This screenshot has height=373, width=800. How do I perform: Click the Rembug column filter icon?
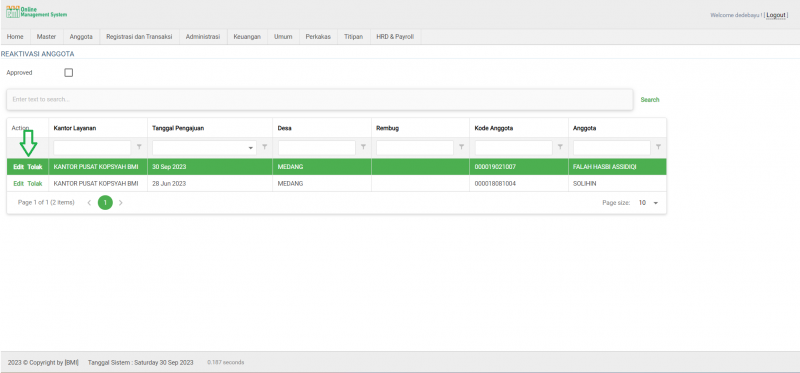coord(461,147)
